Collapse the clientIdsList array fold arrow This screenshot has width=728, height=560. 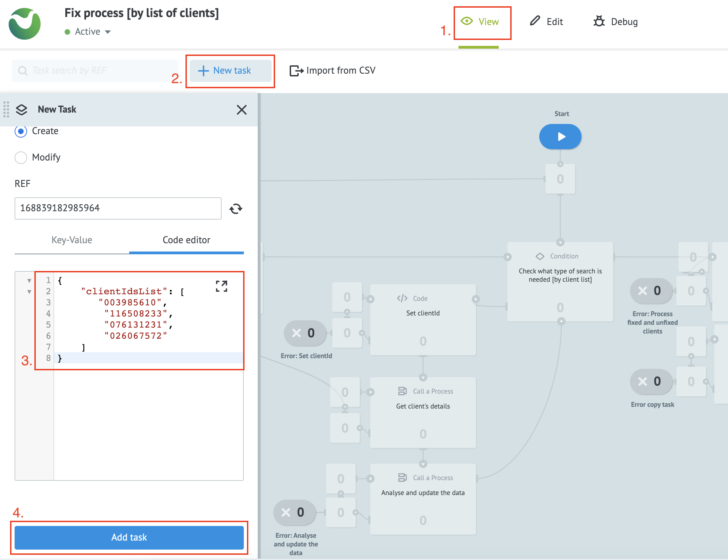pos(30,292)
